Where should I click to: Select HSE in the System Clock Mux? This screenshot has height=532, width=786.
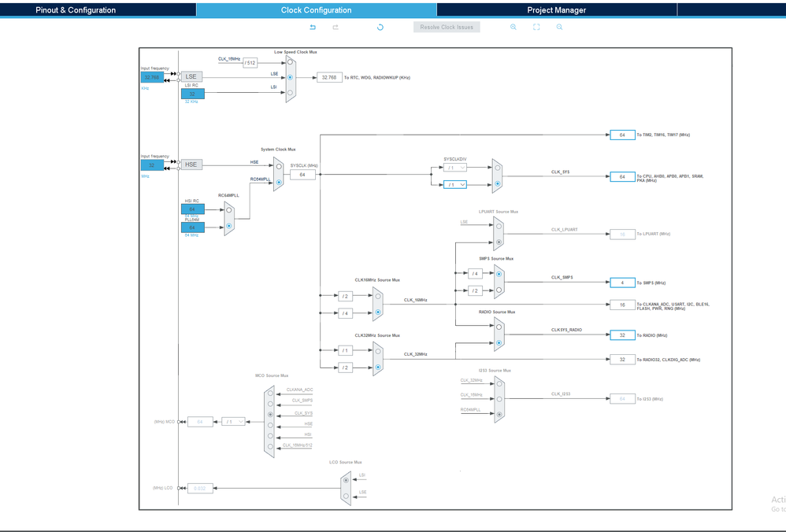(x=279, y=166)
